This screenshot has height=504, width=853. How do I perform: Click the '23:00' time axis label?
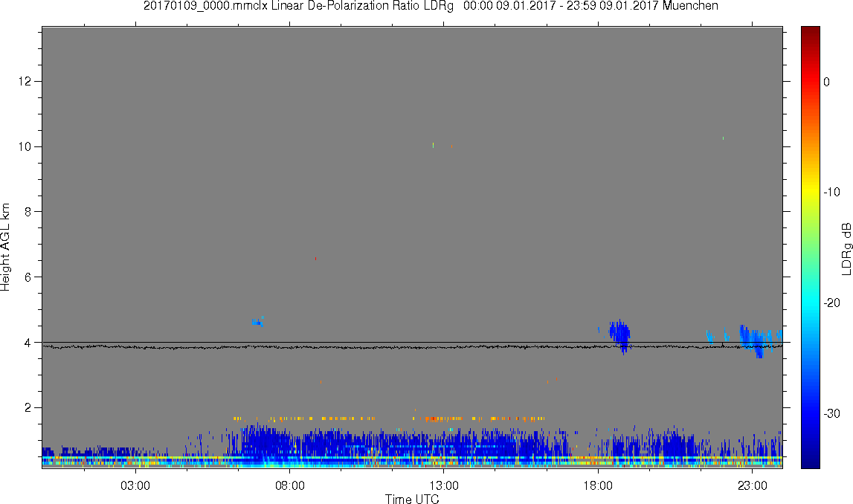click(752, 485)
